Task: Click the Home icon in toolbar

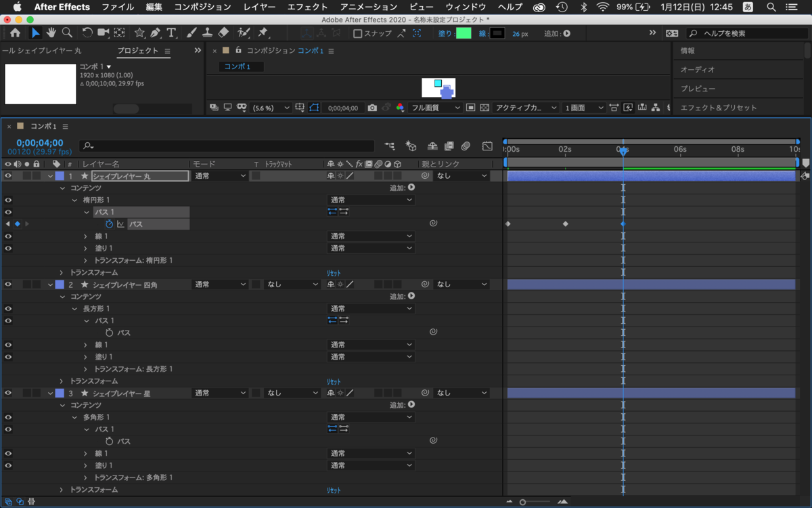Action: coord(15,33)
